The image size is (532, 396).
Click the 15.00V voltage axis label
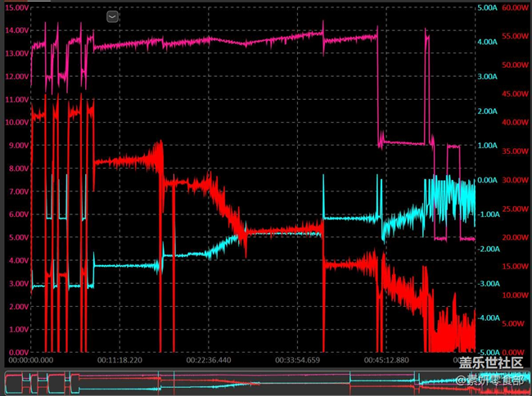coord(17,7)
